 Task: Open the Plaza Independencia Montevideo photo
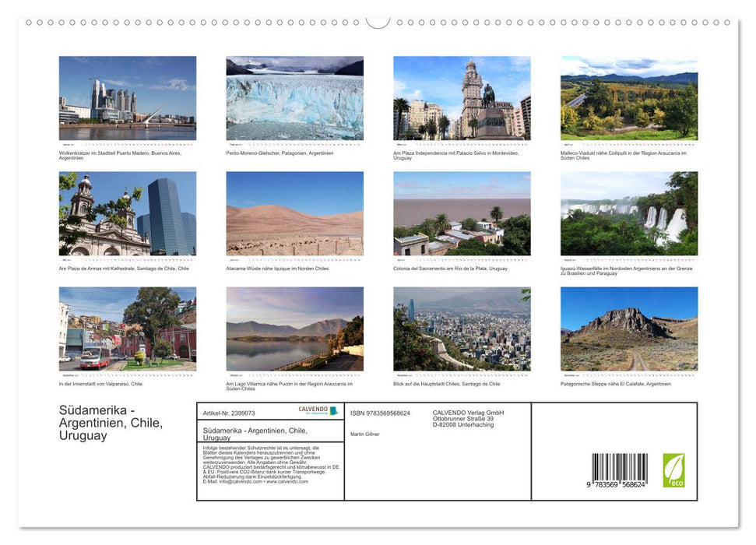coord(462,98)
